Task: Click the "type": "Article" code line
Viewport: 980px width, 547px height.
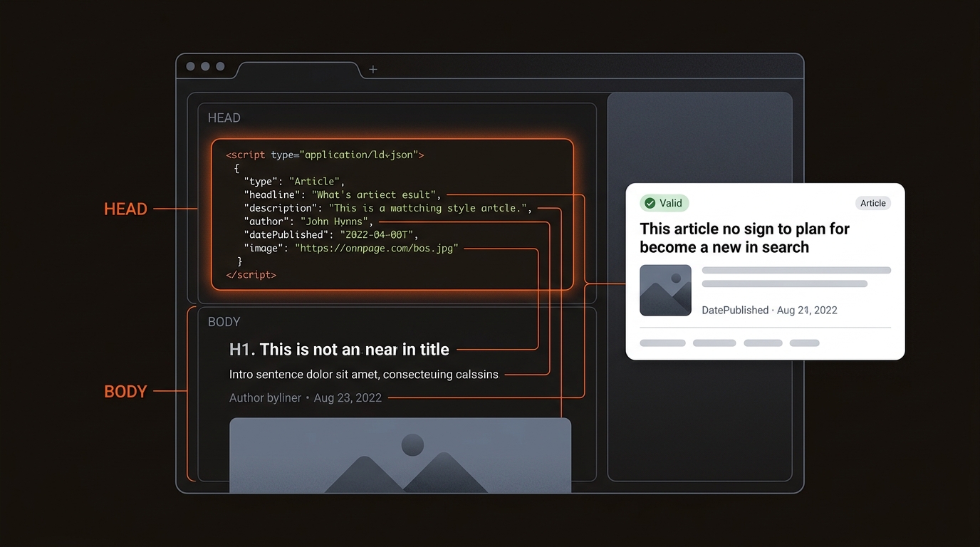Action: (x=294, y=181)
